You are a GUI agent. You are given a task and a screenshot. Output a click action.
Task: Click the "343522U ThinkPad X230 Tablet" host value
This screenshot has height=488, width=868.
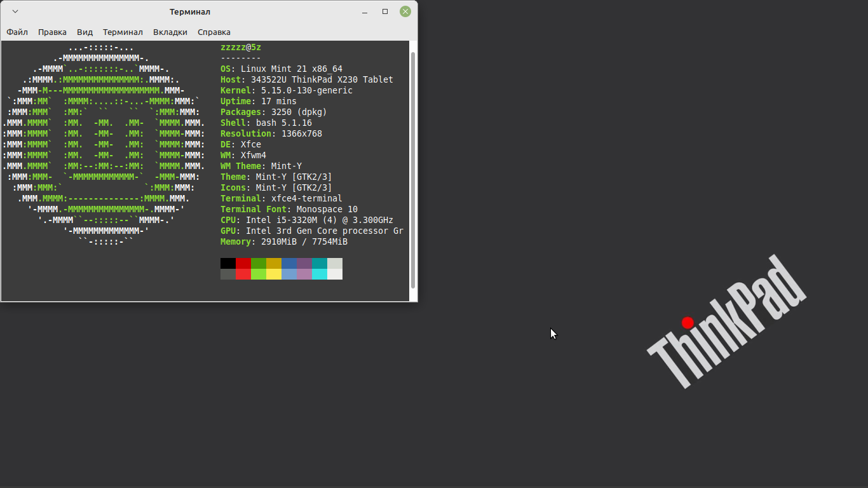point(322,80)
